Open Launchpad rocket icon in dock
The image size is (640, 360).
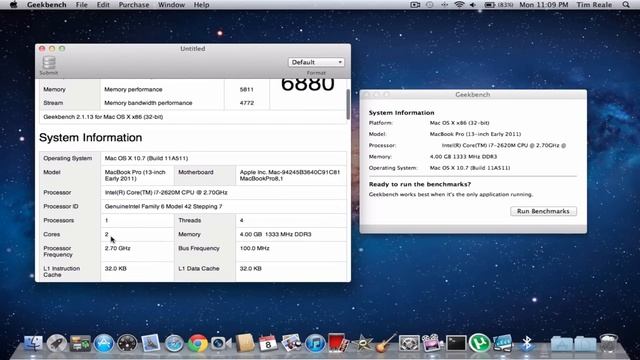point(57,343)
